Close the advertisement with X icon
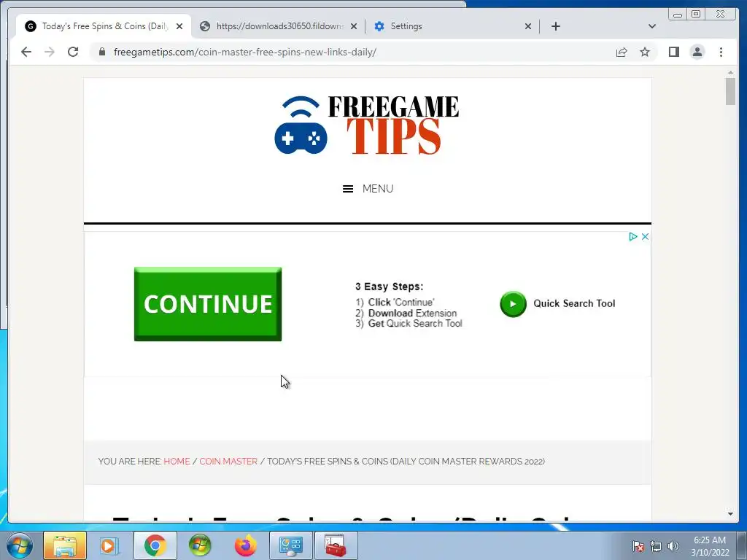 (x=645, y=237)
